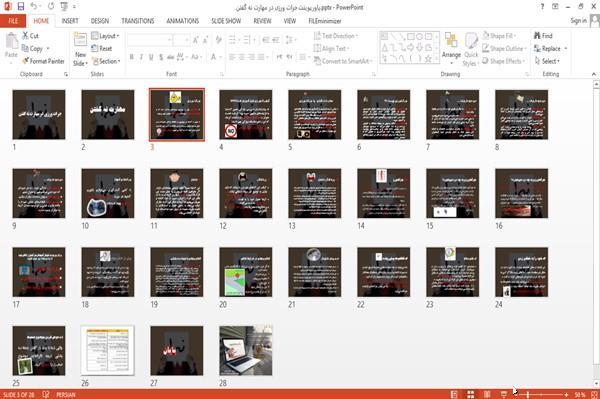Collapse the ribbon with the arrow
The height and width of the screenshot is (399, 600).
594,74
